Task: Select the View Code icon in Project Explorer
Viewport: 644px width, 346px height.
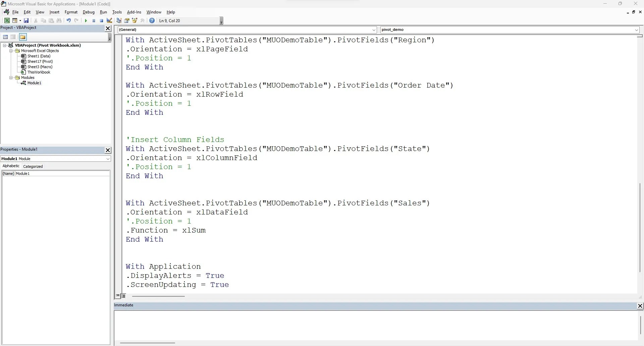Action: 6,37
